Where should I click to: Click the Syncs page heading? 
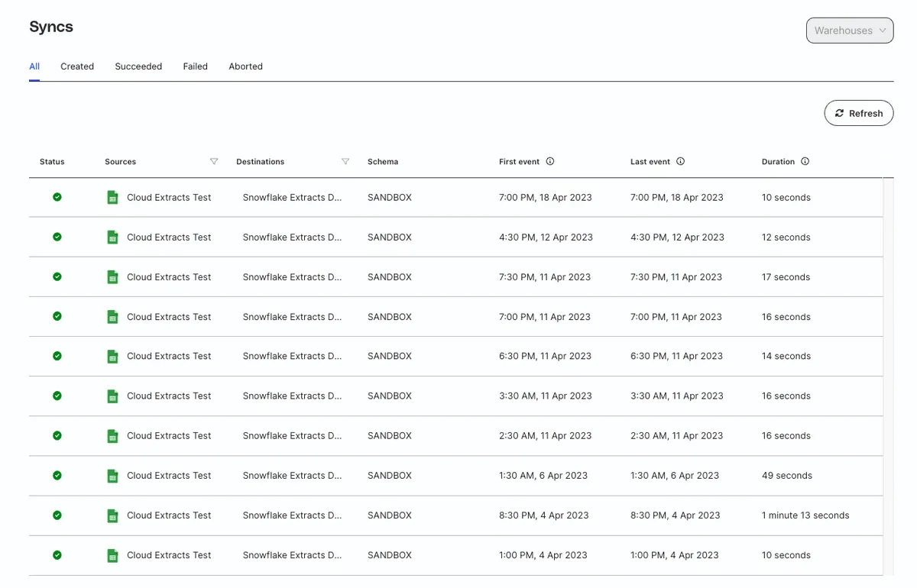[x=51, y=27]
